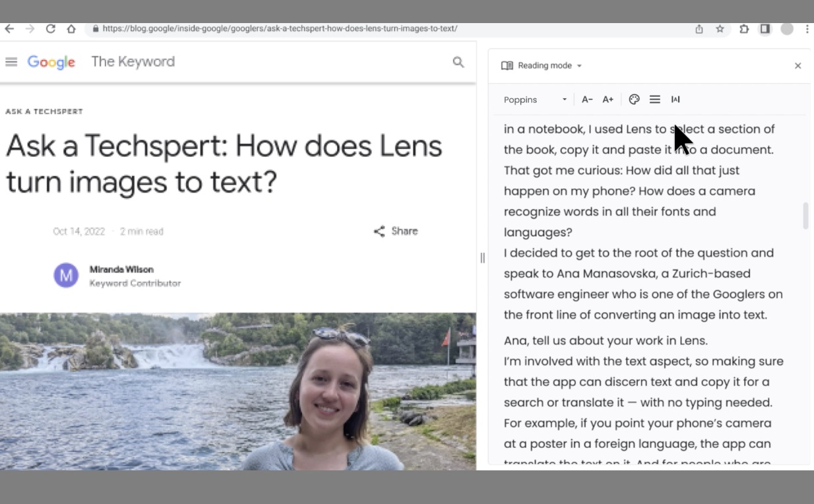Click the 'Oct 14, 2022' date text
Screen dimensions: 814x504
click(78, 232)
